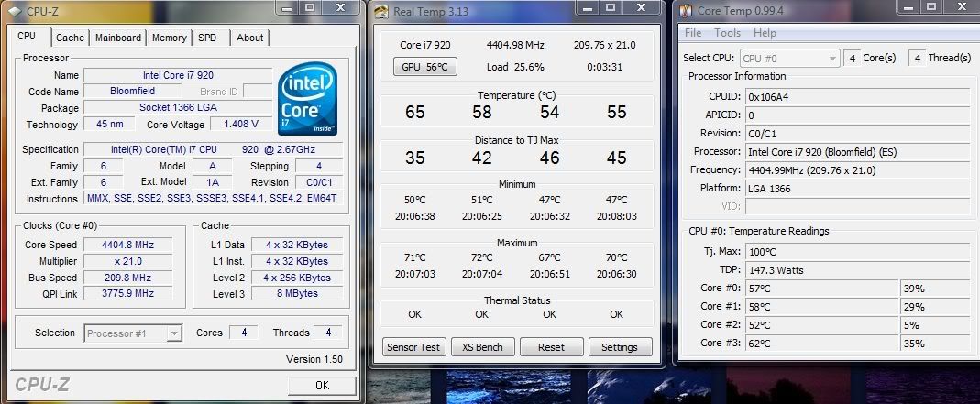Click the Cores count field in CPU-Z
980x404 pixels.
(x=244, y=333)
